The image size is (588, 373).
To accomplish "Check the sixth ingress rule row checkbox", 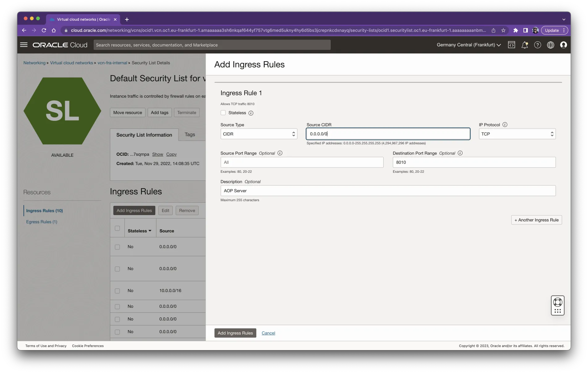I will (x=117, y=332).
